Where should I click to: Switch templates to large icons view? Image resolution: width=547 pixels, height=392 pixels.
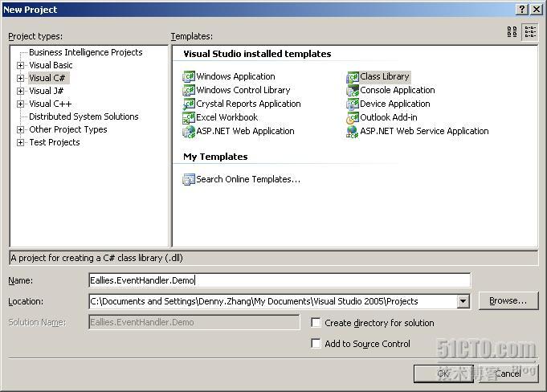pos(512,32)
